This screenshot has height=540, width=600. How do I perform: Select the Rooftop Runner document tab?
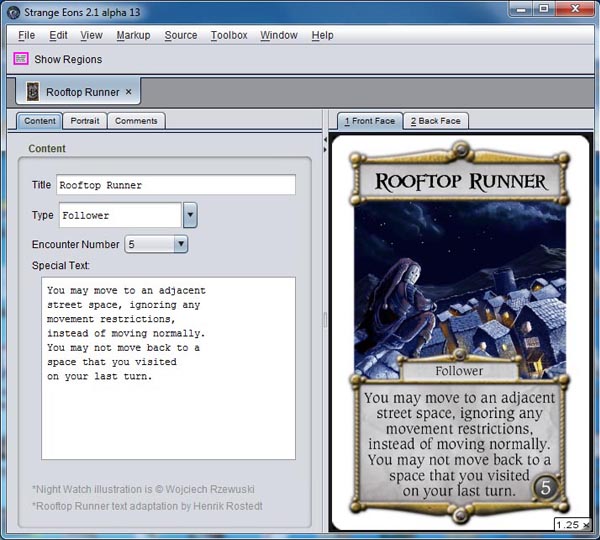78,92
